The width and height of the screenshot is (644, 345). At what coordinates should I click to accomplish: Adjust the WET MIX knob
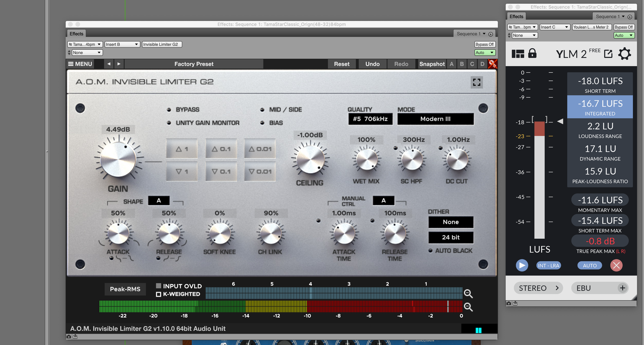367,159
